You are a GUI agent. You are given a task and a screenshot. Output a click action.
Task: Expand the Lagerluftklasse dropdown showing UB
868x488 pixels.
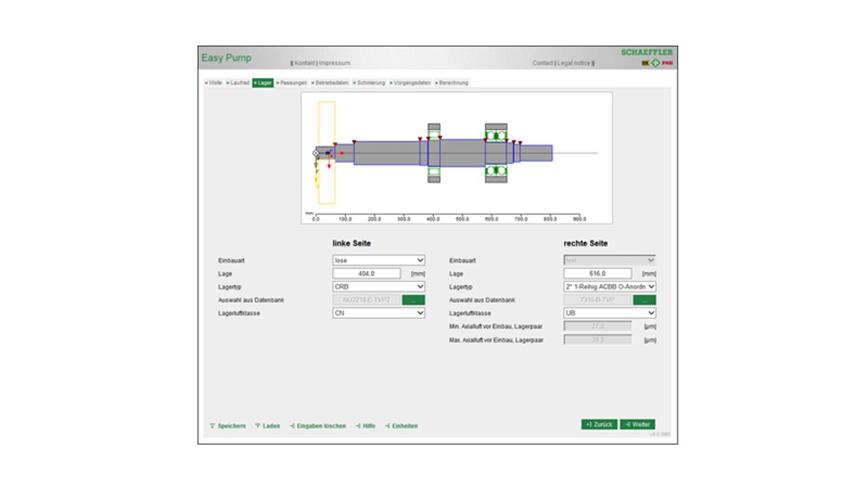610,313
